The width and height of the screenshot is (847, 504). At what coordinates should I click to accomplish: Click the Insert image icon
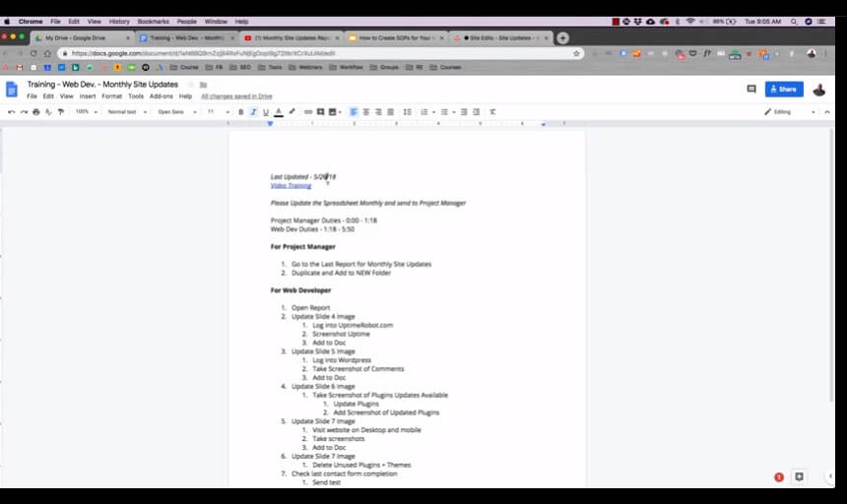pyautogui.click(x=333, y=111)
